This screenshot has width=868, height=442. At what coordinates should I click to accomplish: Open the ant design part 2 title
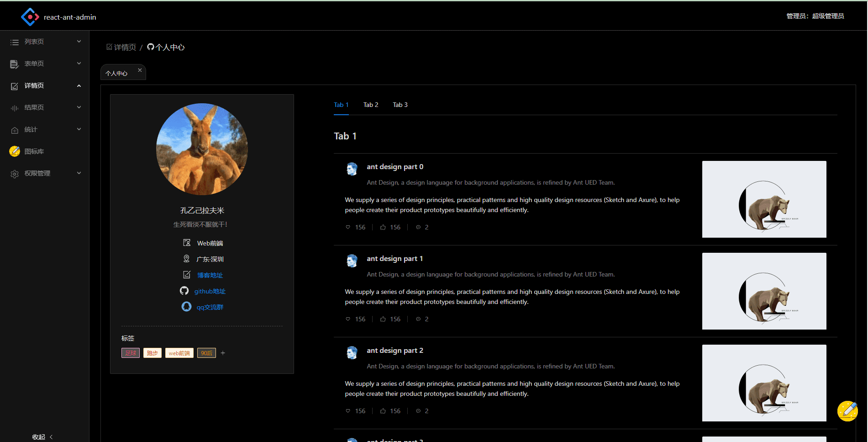pos(395,351)
